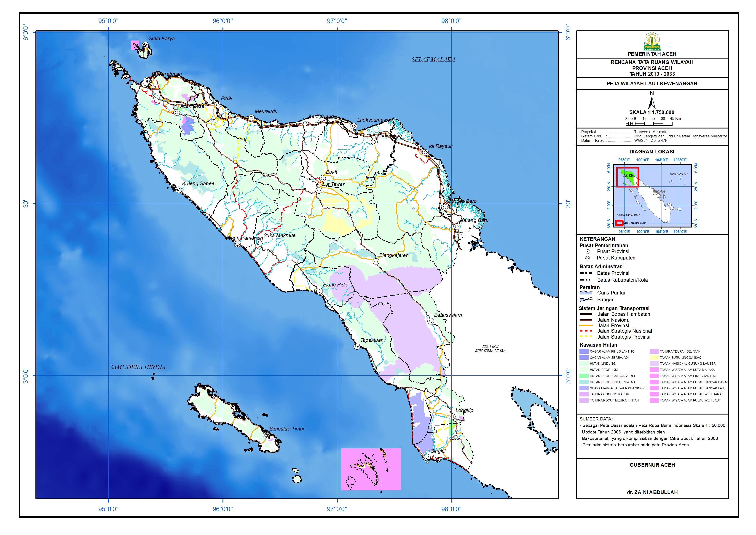This screenshot has height=535, width=756.
Task: Select the Lhokseumawe city marker
Action: click(354, 126)
